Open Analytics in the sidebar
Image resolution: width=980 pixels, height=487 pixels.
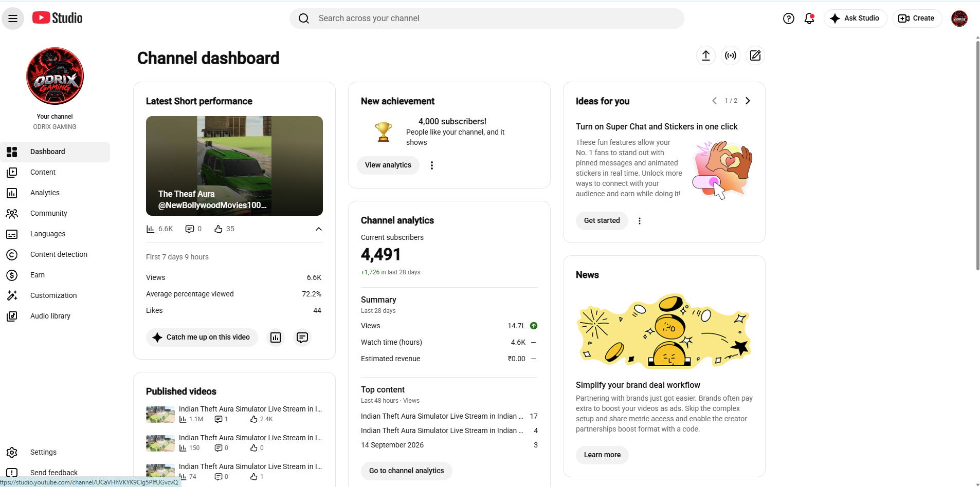pos(55,193)
